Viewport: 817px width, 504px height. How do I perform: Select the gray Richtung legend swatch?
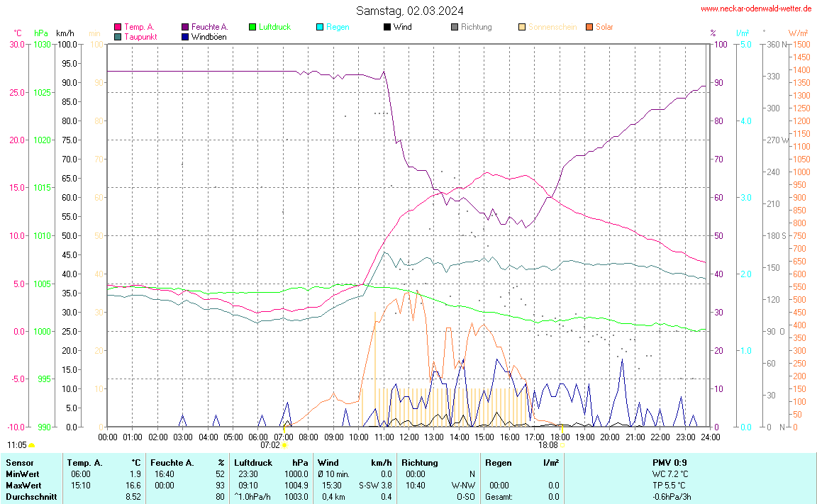pos(455,27)
